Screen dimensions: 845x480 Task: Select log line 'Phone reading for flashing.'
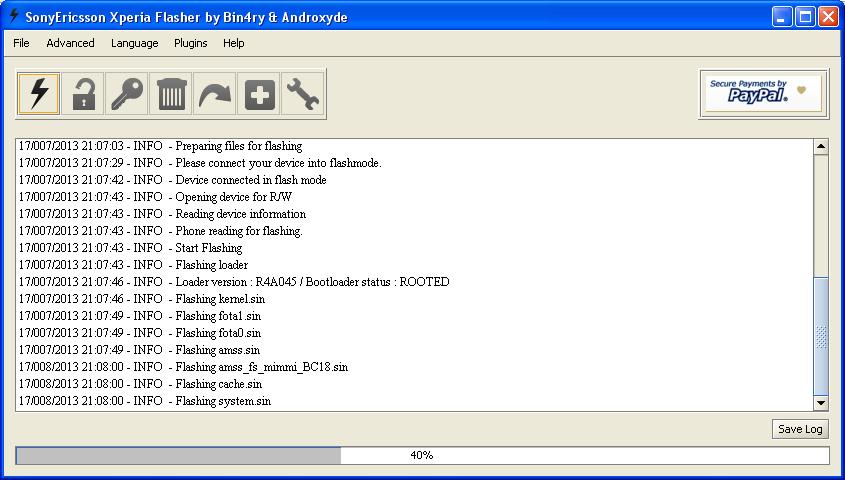[161, 231]
